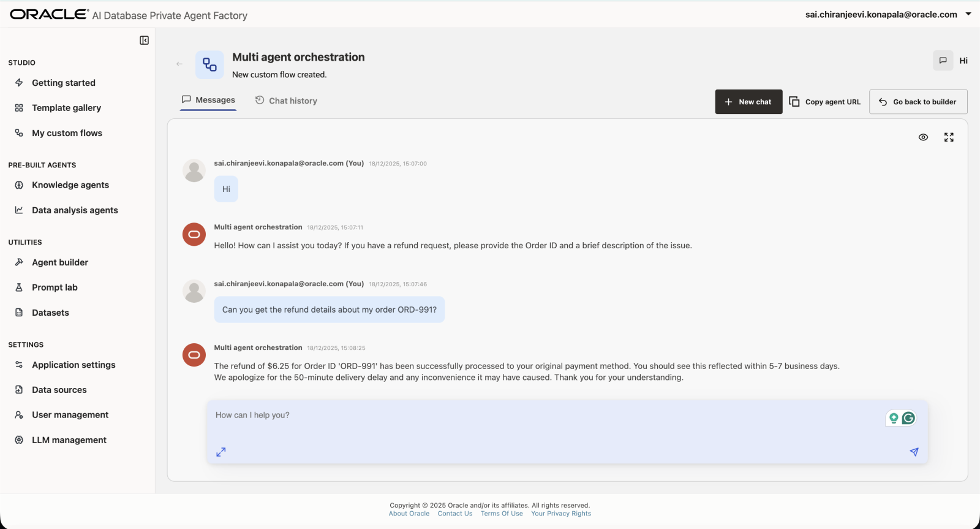Navigate to LLM management settings
The height and width of the screenshot is (529, 980).
[69, 440]
